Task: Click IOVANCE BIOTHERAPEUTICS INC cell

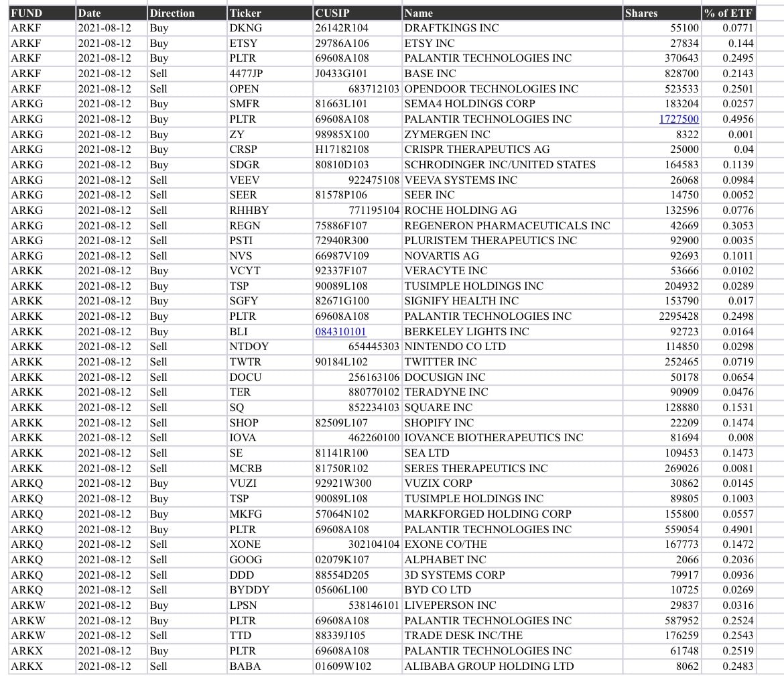Action: 513,438
